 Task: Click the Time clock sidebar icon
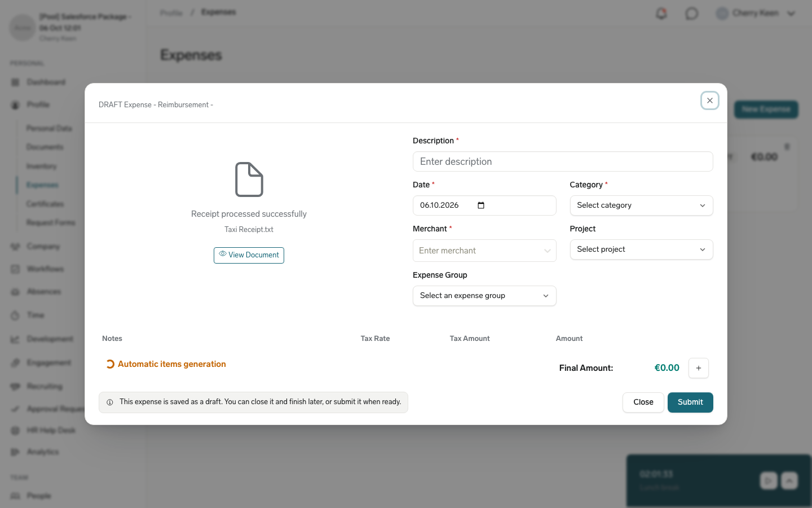[15, 316]
